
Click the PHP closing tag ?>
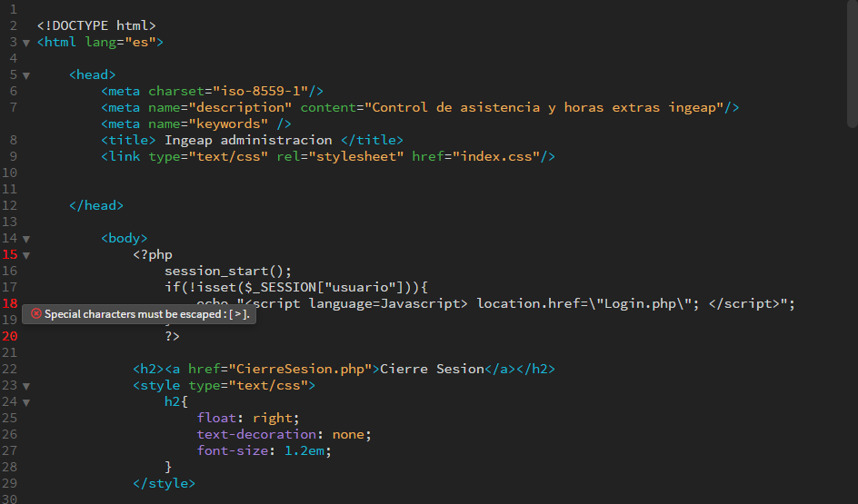[172, 336]
